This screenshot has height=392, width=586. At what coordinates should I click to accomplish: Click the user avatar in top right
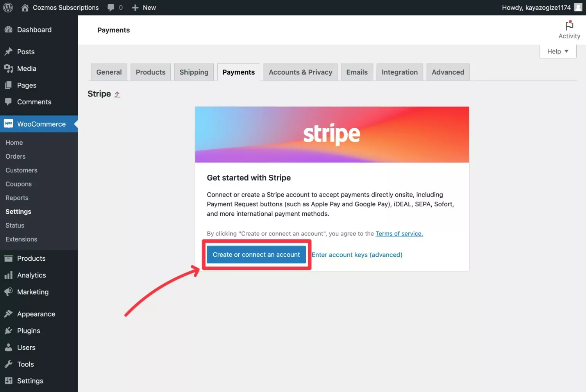[x=578, y=7]
